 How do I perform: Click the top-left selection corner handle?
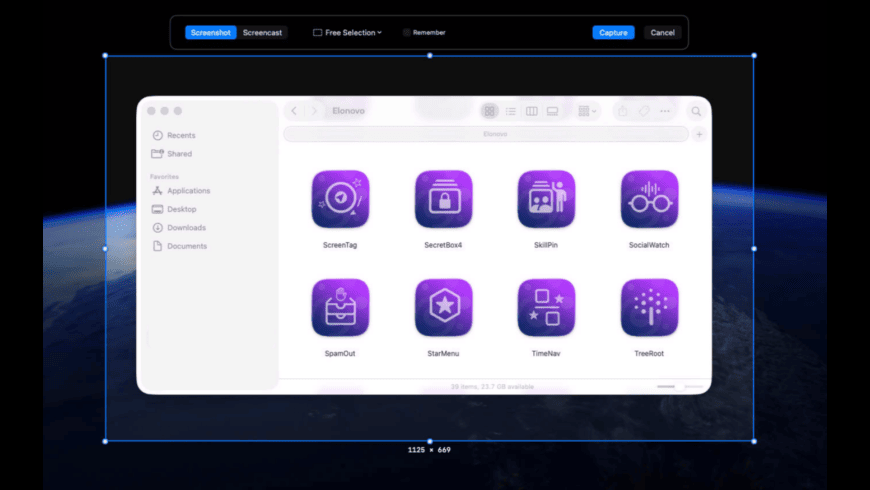[105, 55]
